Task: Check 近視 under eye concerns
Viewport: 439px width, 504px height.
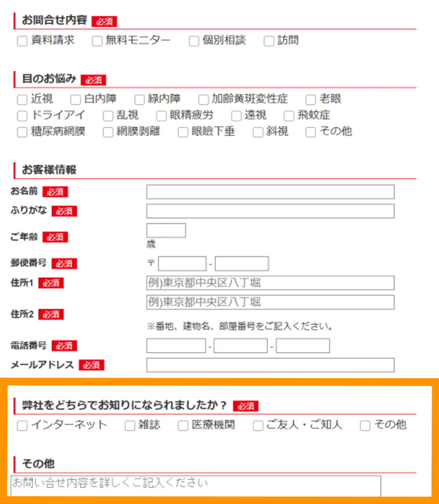Action: coord(22,100)
